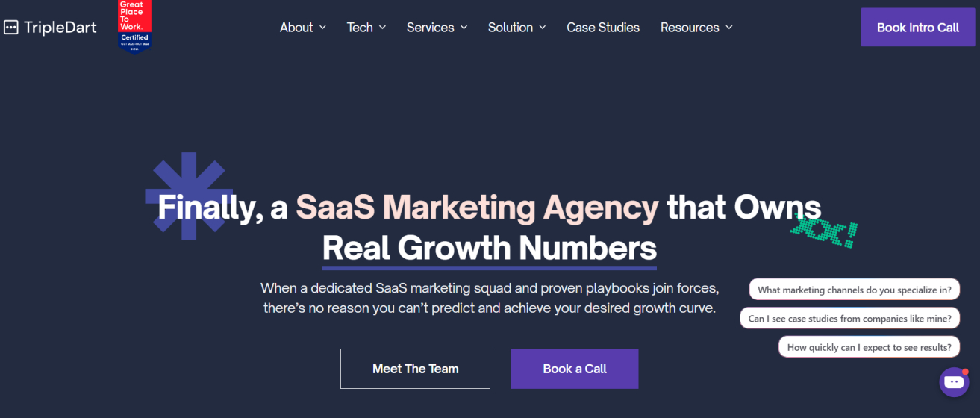Image resolution: width=980 pixels, height=418 pixels.
Task: Click the Great Place To Work badge
Action: click(134, 26)
